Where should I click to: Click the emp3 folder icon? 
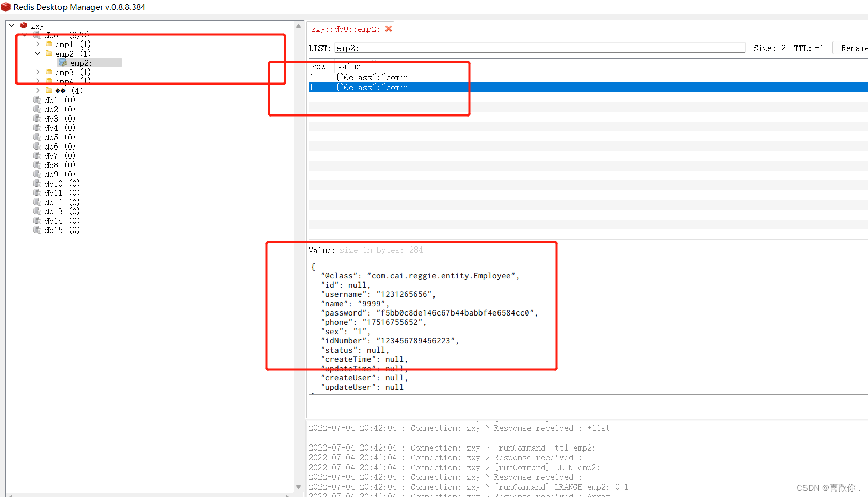point(49,72)
